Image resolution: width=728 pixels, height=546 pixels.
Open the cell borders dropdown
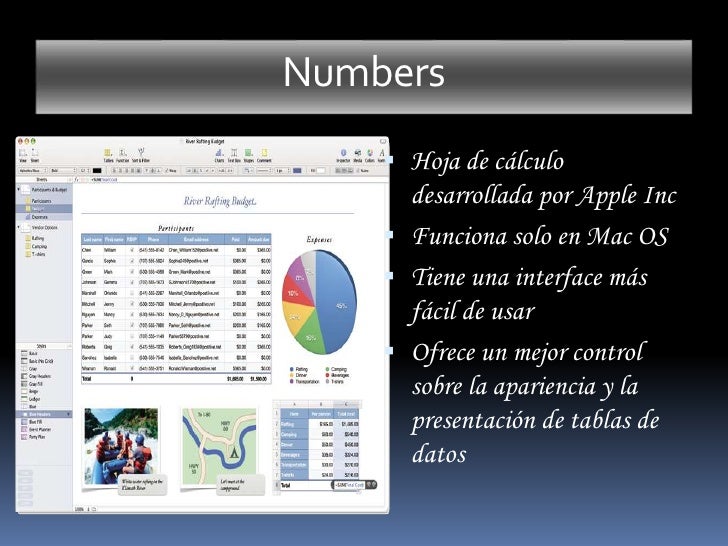pyautogui.click(x=248, y=170)
